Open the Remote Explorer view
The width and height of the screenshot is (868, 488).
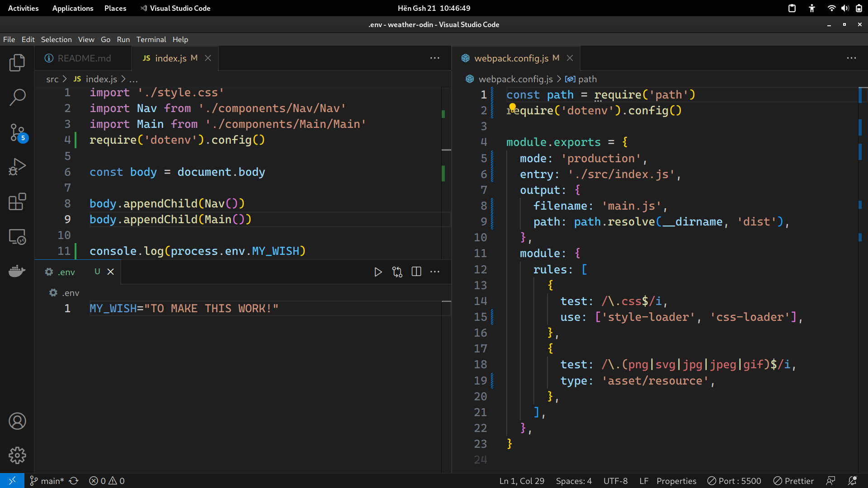pyautogui.click(x=17, y=236)
